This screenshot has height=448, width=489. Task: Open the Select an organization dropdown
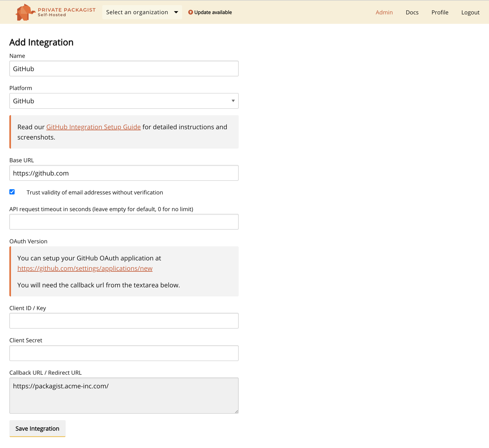click(142, 12)
